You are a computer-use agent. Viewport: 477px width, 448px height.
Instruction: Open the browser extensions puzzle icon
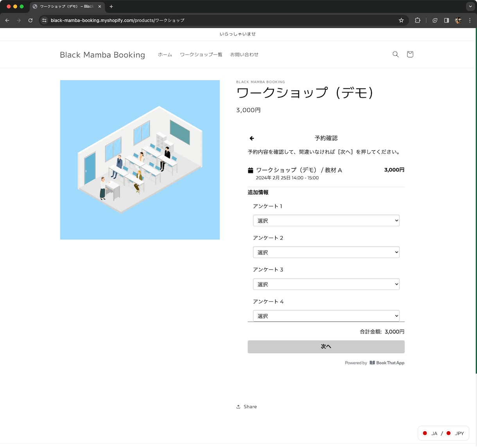(418, 20)
